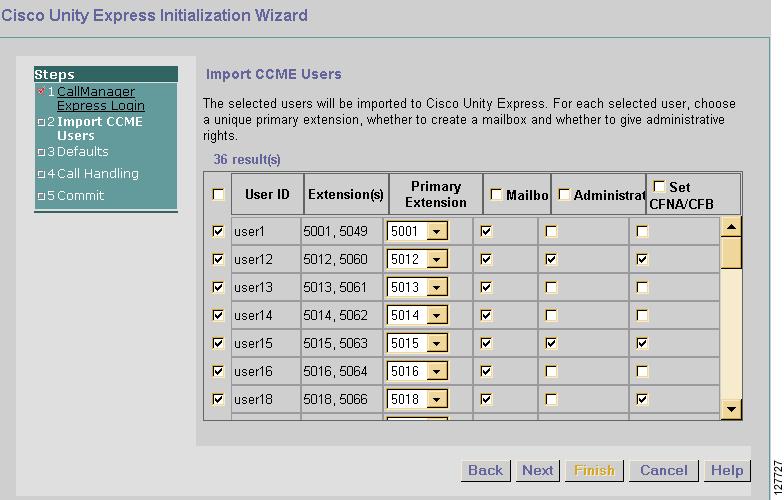Enable administrator rights for user18
This screenshot has height=500, width=784.
coord(551,399)
